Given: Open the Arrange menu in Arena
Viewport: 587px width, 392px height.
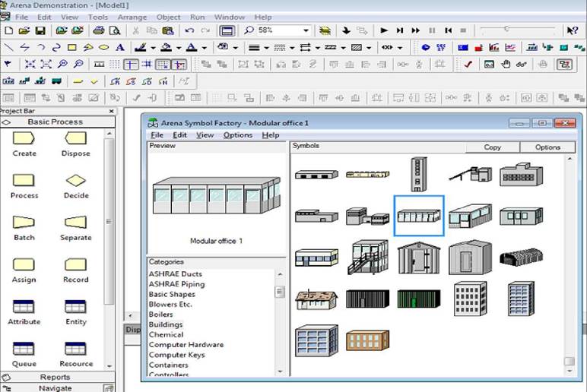Looking at the screenshot, I should (x=132, y=17).
